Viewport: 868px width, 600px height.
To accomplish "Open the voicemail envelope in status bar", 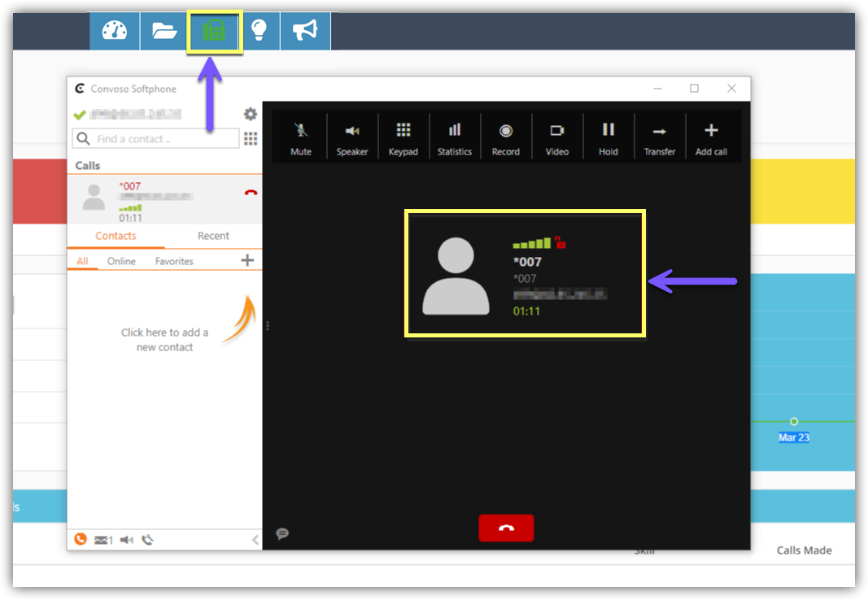I will tap(103, 540).
